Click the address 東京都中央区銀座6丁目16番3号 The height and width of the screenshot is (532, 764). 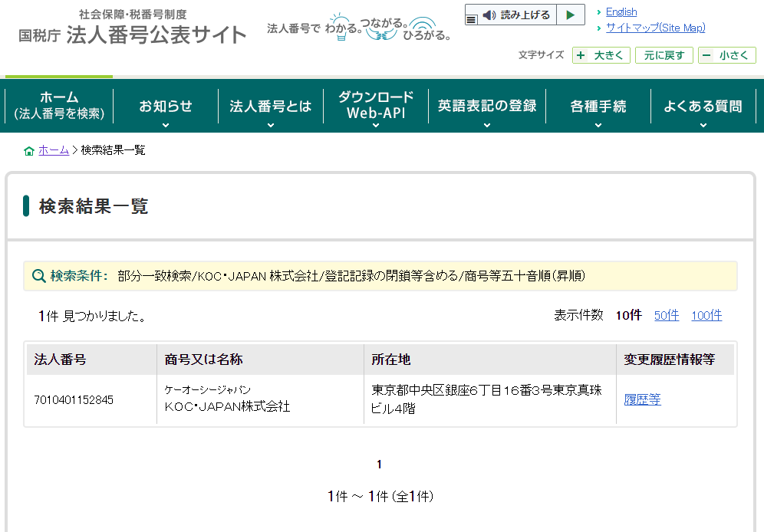487,399
